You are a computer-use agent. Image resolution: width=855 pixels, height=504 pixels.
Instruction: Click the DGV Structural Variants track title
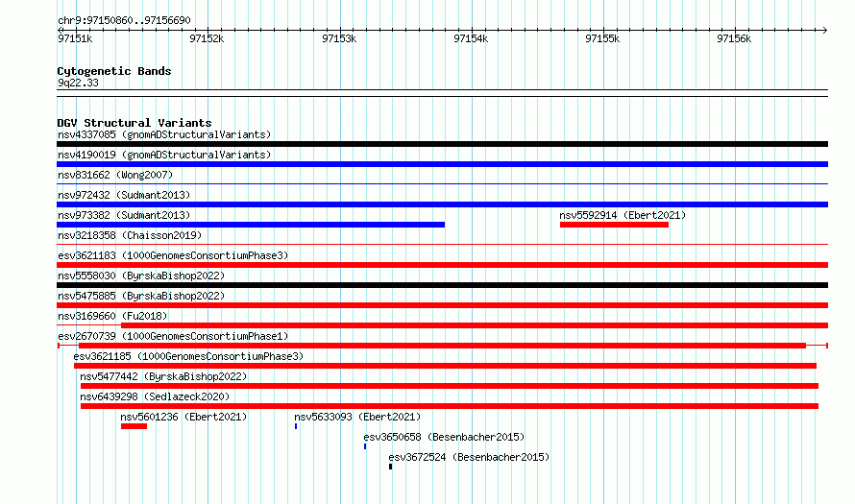(134, 123)
